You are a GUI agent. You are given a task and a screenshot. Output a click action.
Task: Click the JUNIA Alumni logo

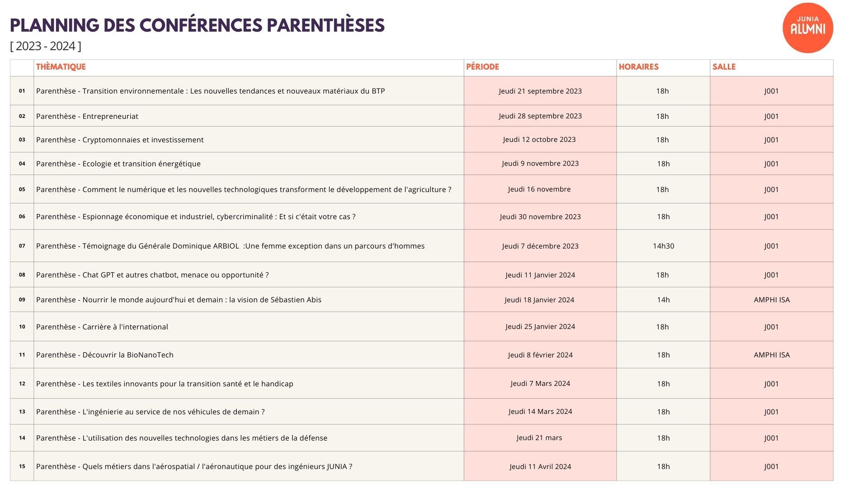(x=807, y=28)
